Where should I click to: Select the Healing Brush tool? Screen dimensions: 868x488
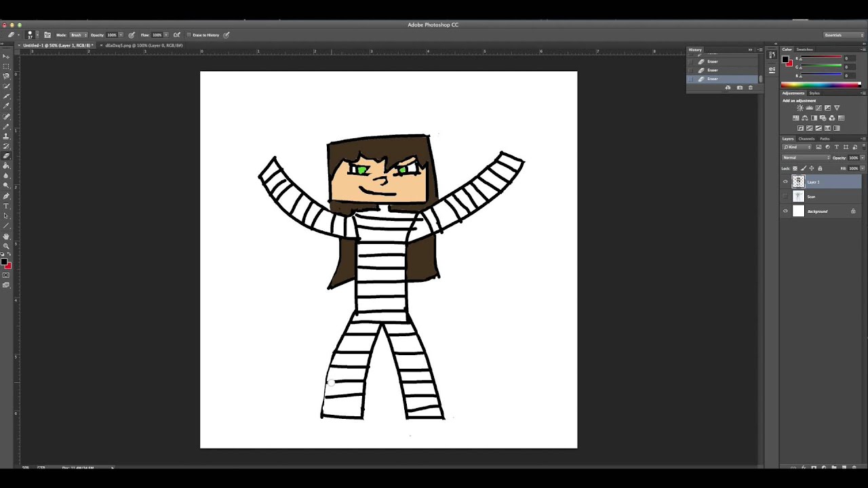coord(6,116)
